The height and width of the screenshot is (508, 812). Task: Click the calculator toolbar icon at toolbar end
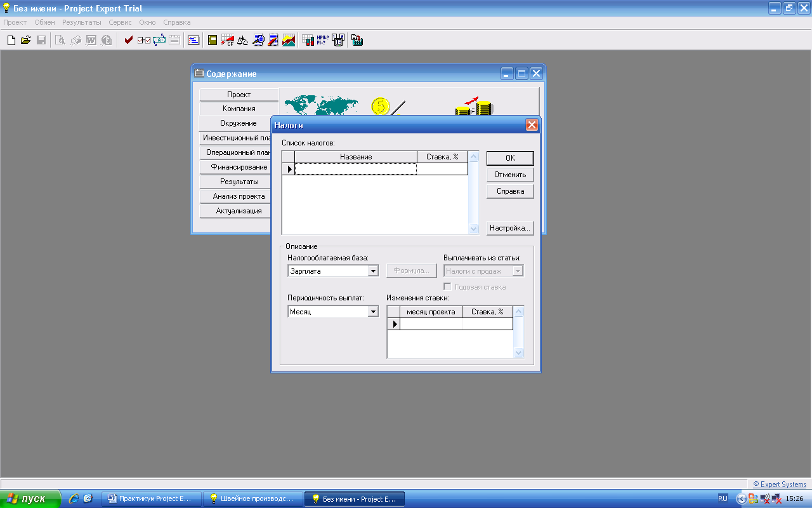click(x=357, y=40)
